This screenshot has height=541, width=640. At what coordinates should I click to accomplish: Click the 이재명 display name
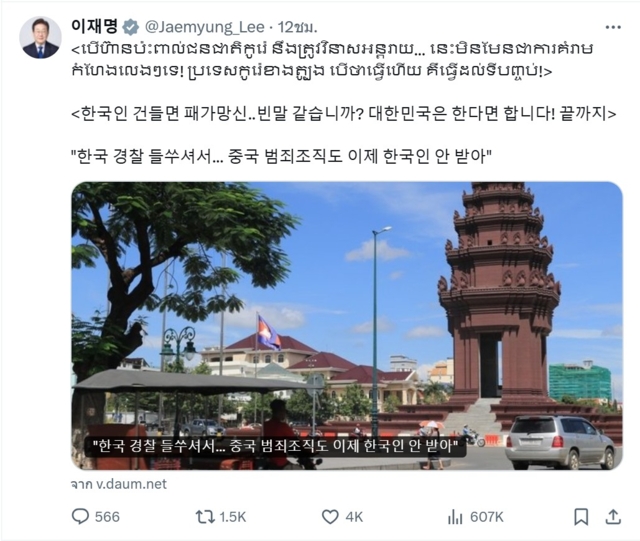point(94,27)
